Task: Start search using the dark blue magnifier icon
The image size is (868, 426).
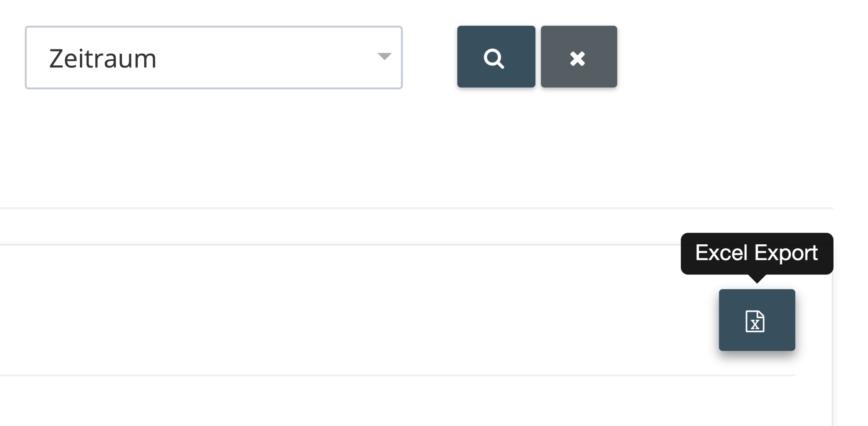Action: [x=496, y=57]
